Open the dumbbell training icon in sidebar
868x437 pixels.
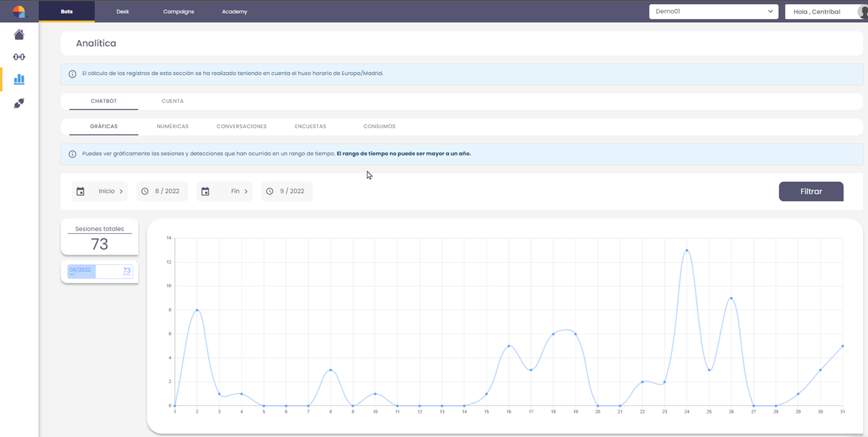click(19, 57)
